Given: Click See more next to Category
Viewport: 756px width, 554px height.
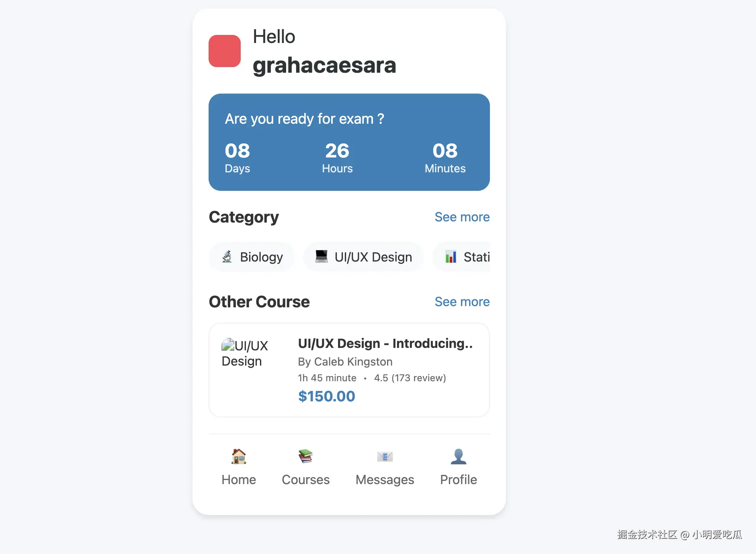Looking at the screenshot, I should (462, 217).
